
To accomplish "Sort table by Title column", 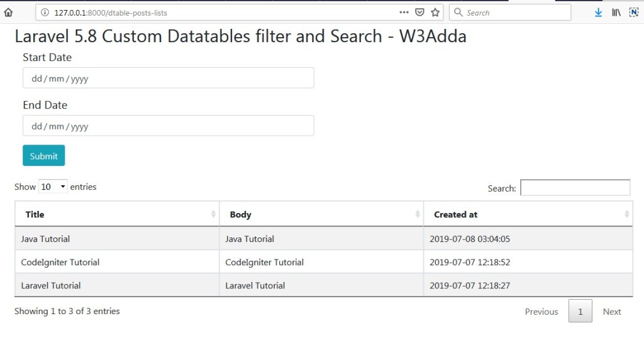I will click(117, 214).
